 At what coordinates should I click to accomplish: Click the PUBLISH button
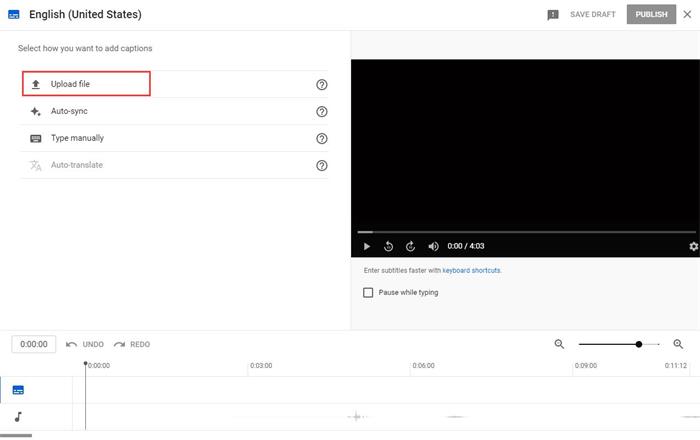651,14
